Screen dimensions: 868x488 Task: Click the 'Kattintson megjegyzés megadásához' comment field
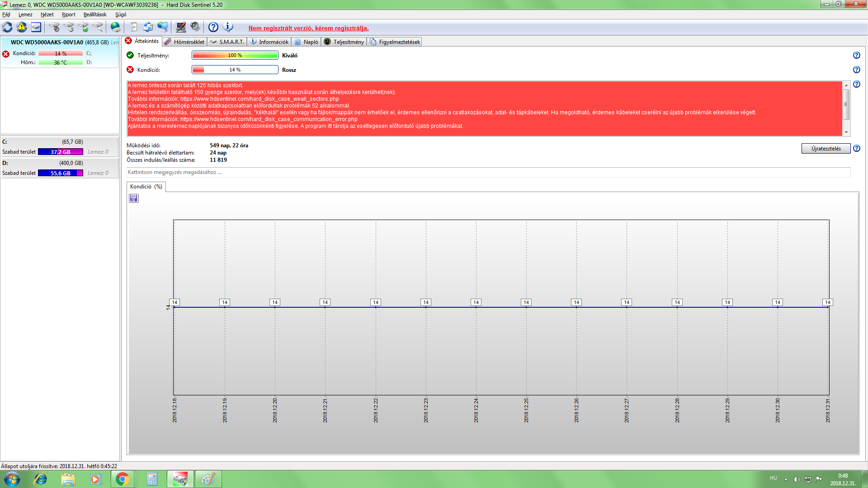[x=488, y=172]
